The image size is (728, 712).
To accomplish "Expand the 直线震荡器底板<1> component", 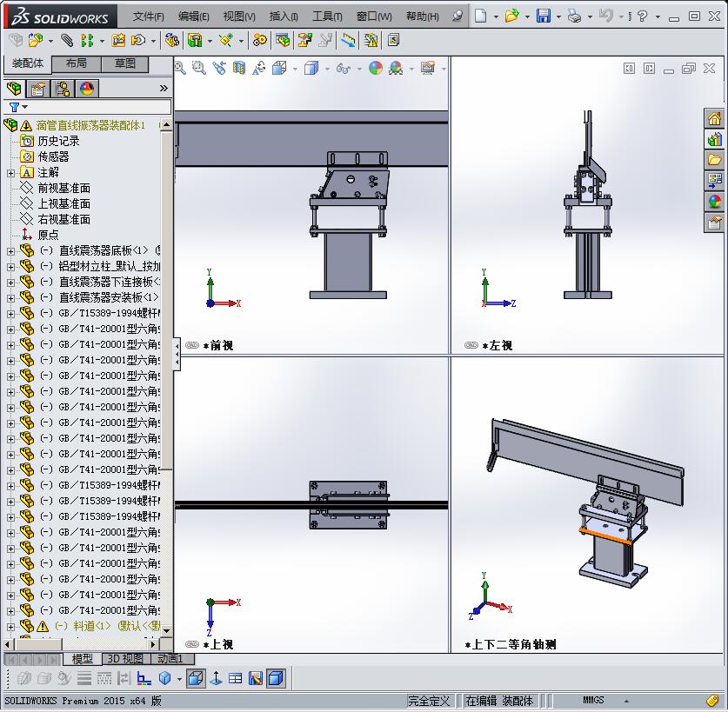I will (x=10, y=251).
